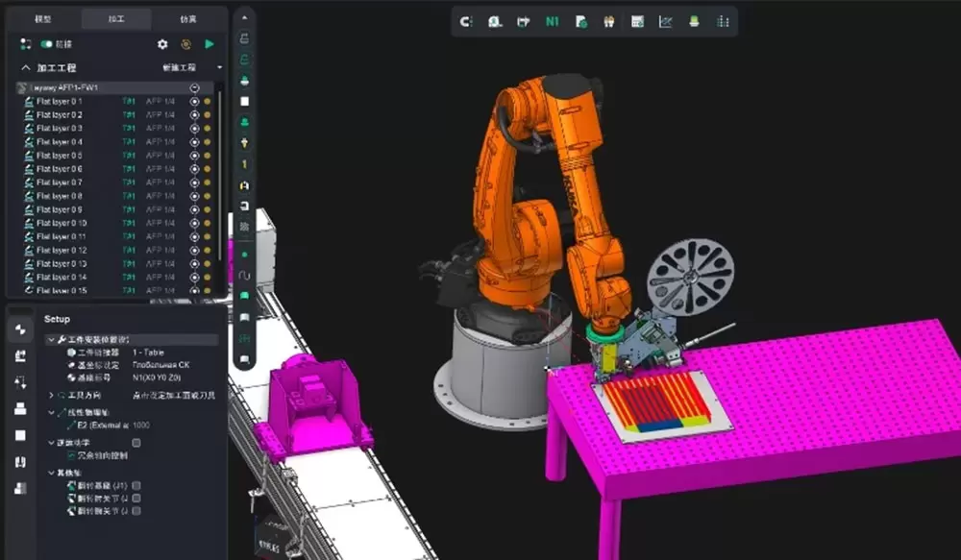Switch to the 模型 tab
The image size is (961, 560).
44,18
